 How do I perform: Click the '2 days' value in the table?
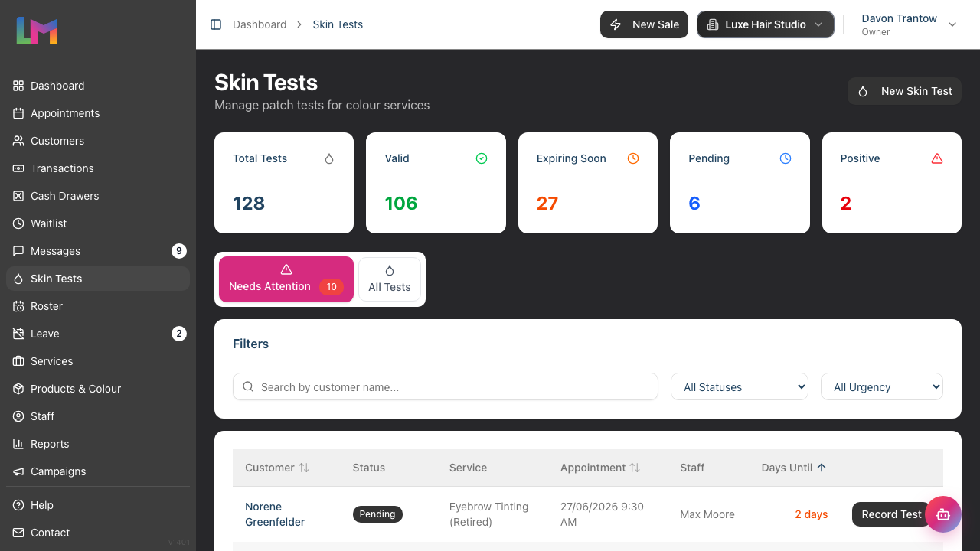(811, 514)
